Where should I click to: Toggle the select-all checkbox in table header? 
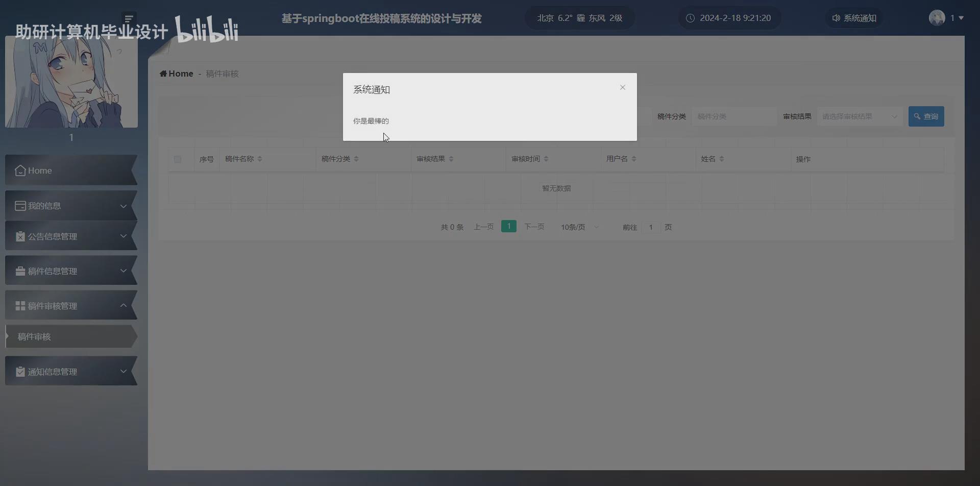coord(177,159)
